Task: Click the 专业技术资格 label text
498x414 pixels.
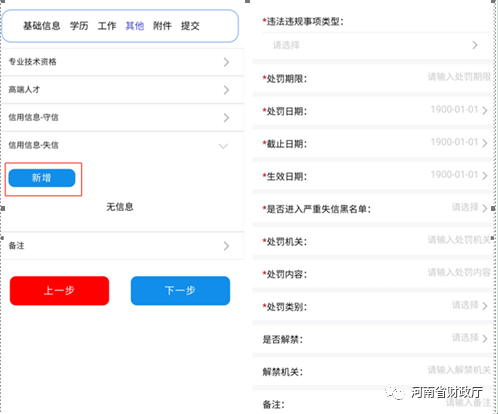Action: [33, 62]
